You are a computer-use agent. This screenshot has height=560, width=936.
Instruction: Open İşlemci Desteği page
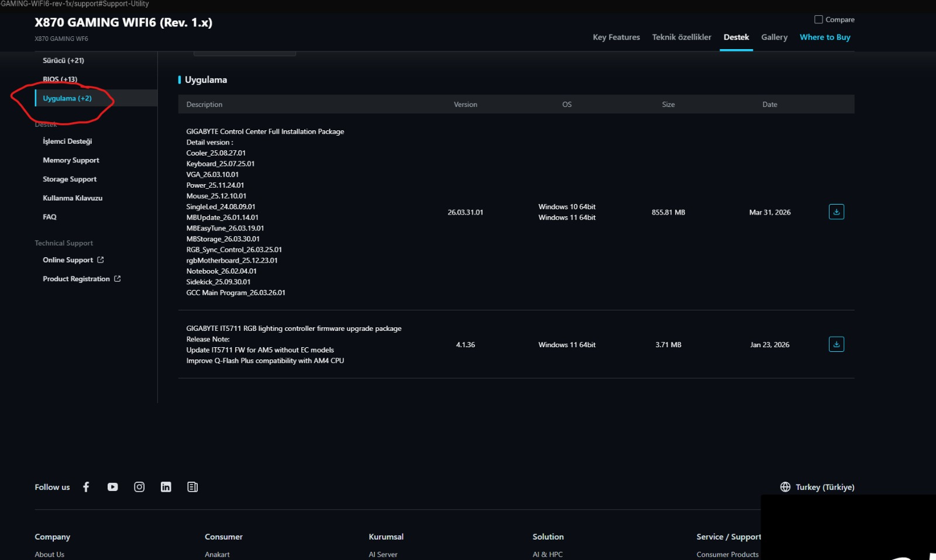pyautogui.click(x=67, y=141)
